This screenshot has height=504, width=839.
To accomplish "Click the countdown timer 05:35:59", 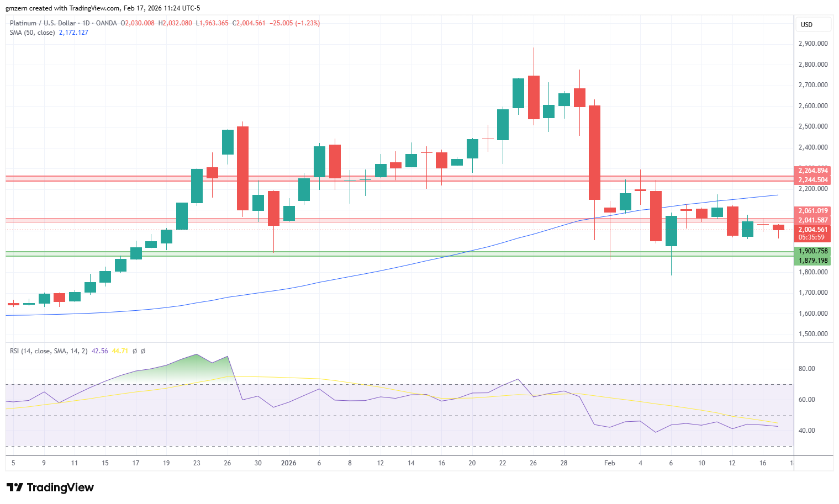I will 812,237.
